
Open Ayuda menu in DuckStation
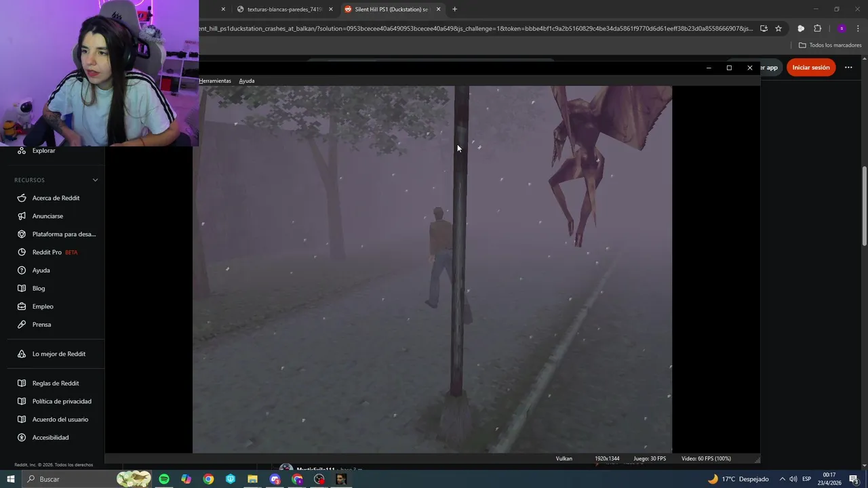247,81
